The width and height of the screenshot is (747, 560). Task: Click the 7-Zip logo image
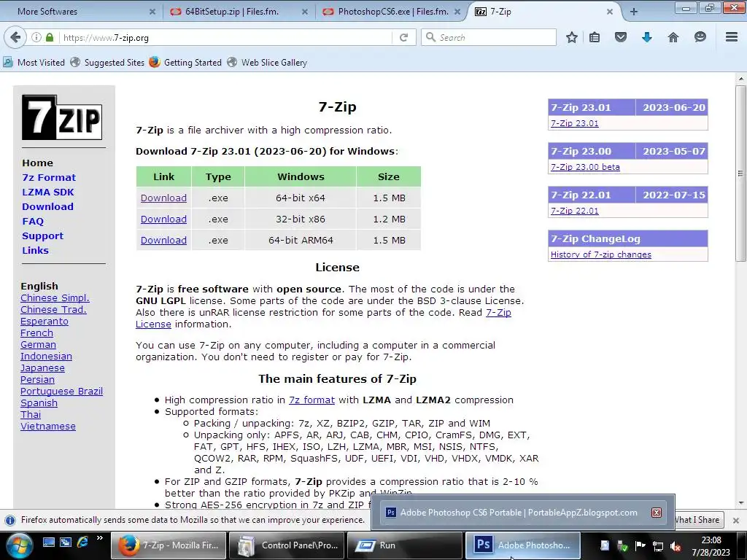62,117
